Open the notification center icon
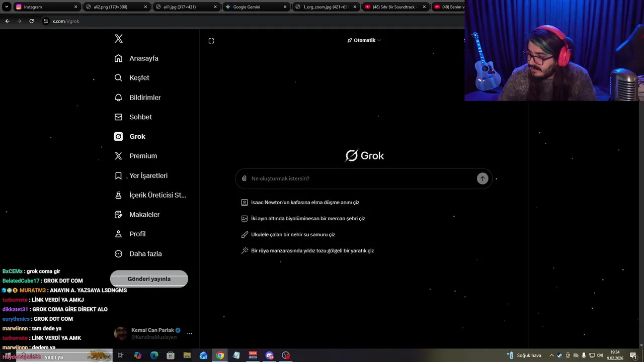Screen dimensions: 644x362 coord(633,355)
